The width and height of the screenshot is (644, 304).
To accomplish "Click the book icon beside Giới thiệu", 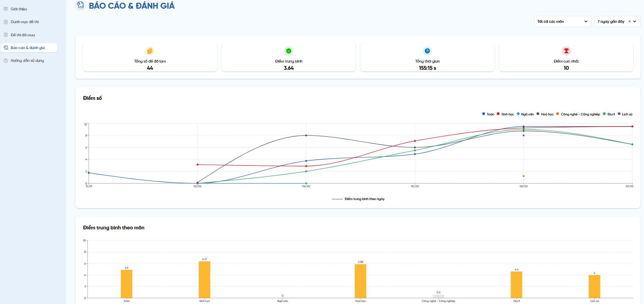I will [x=6, y=9].
